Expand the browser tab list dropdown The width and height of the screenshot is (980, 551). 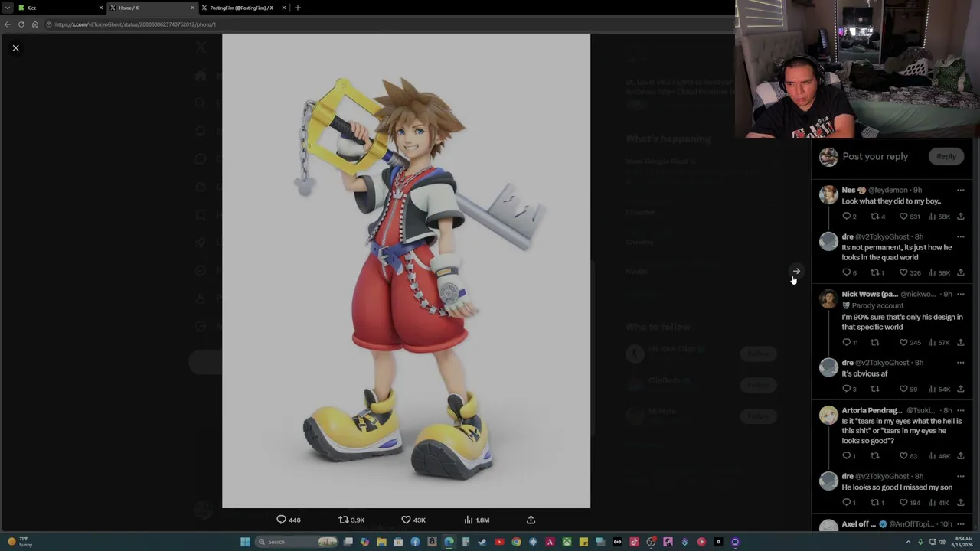click(7, 8)
